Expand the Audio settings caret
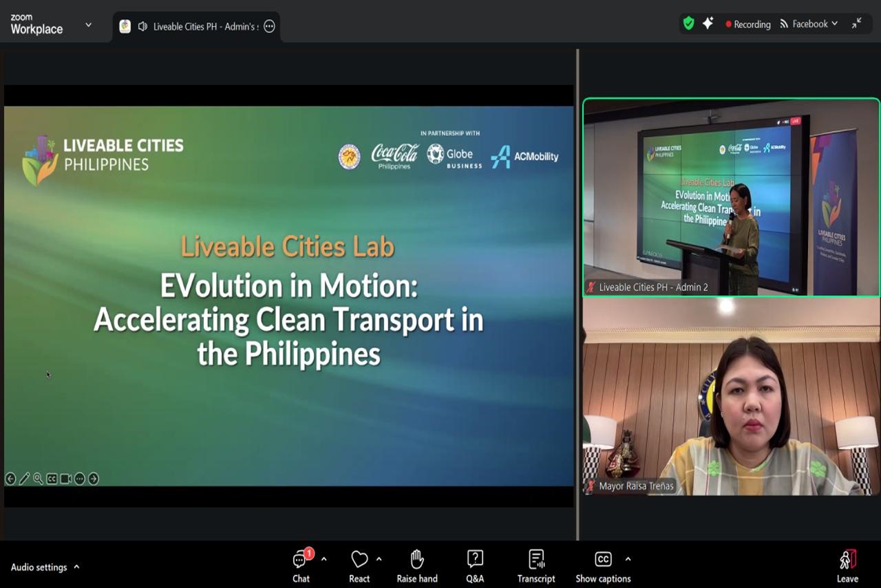This screenshot has height=588, width=881. [x=76, y=567]
